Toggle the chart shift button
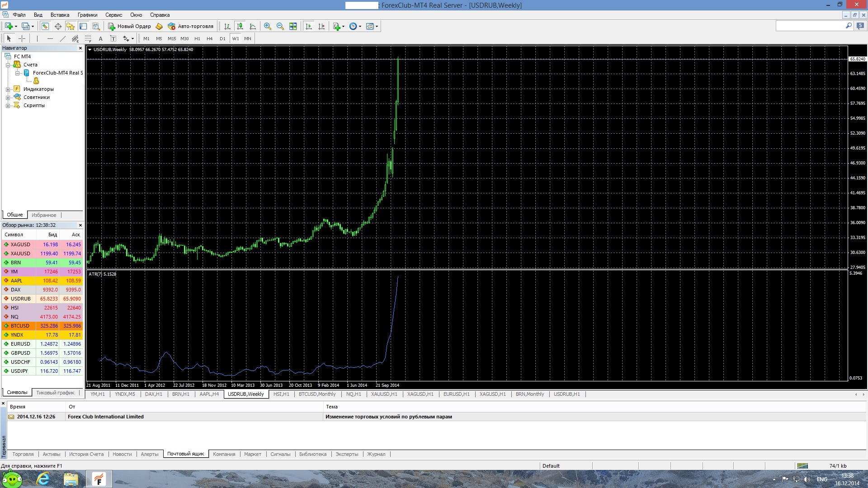The height and width of the screenshot is (488, 868). coord(321,26)
